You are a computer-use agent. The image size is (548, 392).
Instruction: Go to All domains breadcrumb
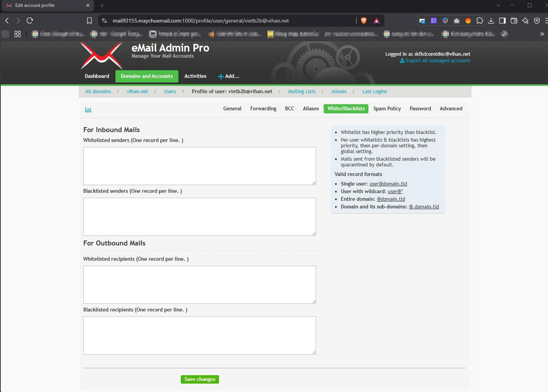[98, 92]
